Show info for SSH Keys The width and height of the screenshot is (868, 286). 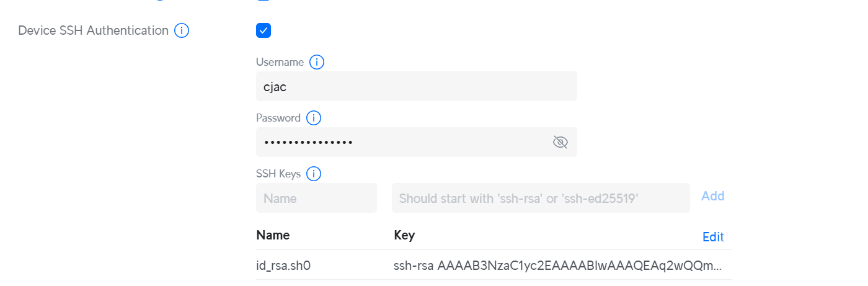[314, 174]
